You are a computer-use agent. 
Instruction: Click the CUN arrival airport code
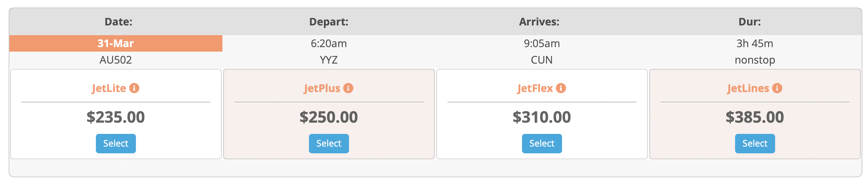coord(542,60)
